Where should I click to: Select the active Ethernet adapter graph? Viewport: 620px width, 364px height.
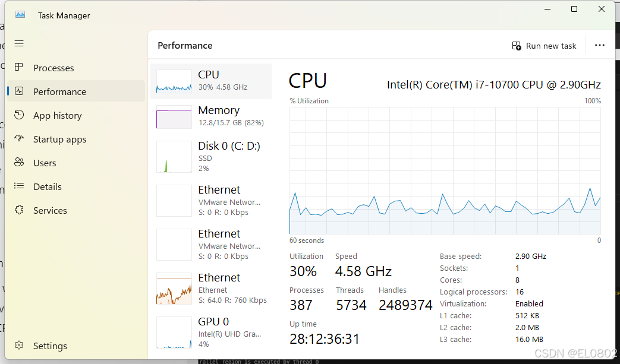[x=211, y=288]
